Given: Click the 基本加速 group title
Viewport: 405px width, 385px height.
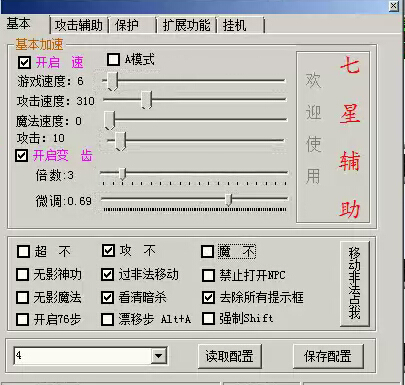Looking at the screenshot, I should tap(39, 44).
